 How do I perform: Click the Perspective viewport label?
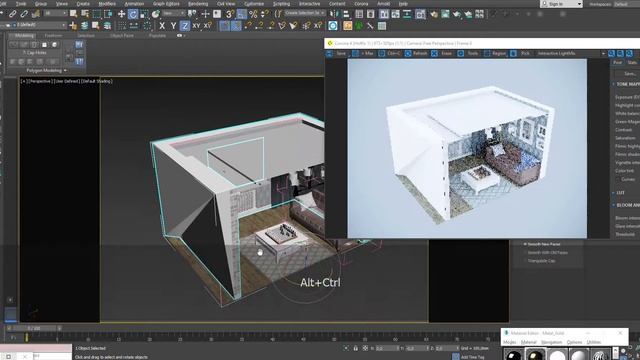pyautogui.click(x=41, y=81)
